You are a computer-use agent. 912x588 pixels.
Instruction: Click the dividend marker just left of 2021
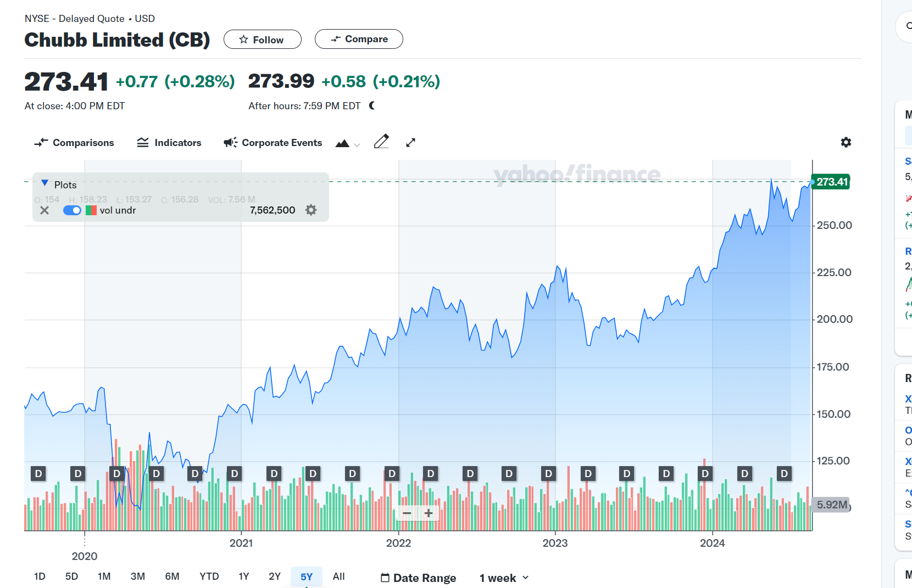pos(235,473)
